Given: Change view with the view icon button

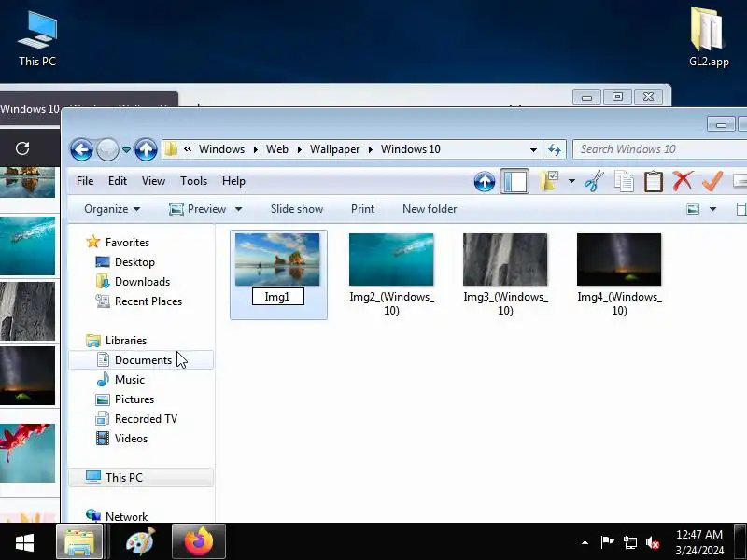Looking at the screenshot, I should 693,209.
